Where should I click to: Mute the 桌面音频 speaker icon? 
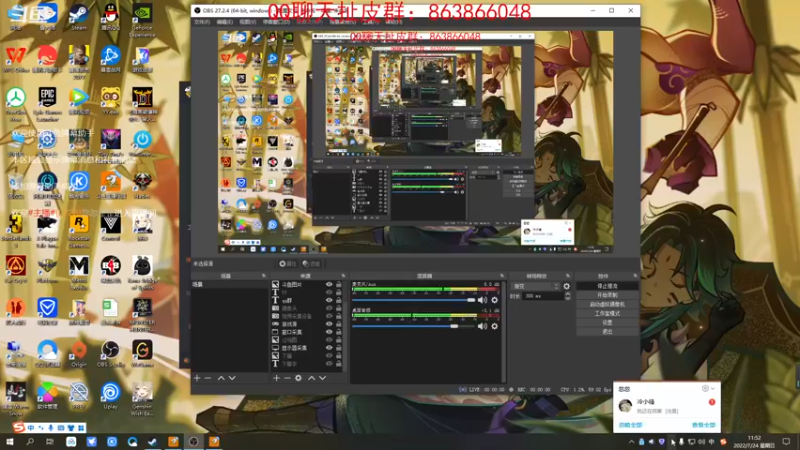[482, 326]
